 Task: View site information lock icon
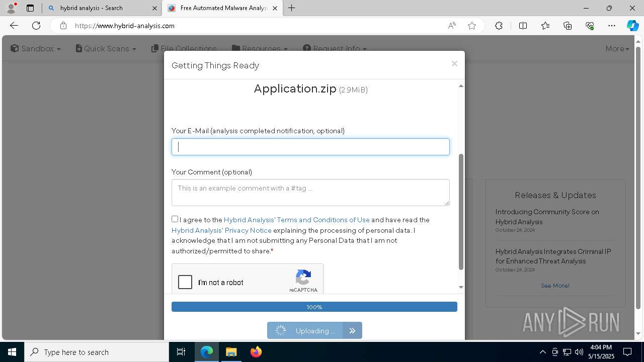coord(63,26)
